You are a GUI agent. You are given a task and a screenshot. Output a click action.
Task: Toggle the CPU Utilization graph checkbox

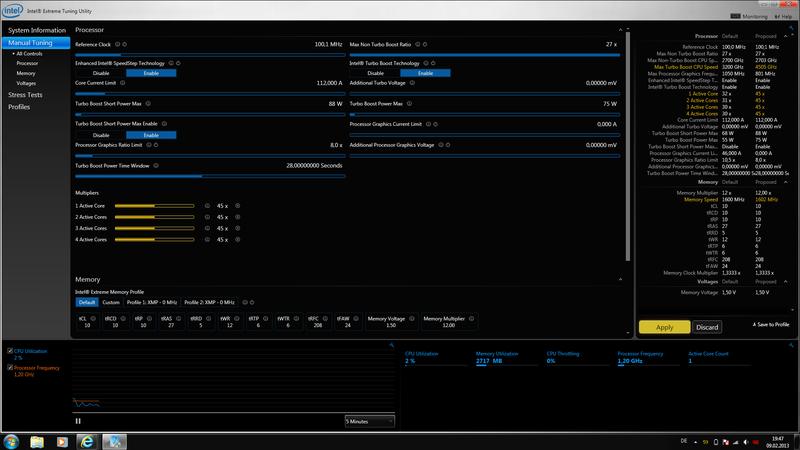[x=10, y=351]
